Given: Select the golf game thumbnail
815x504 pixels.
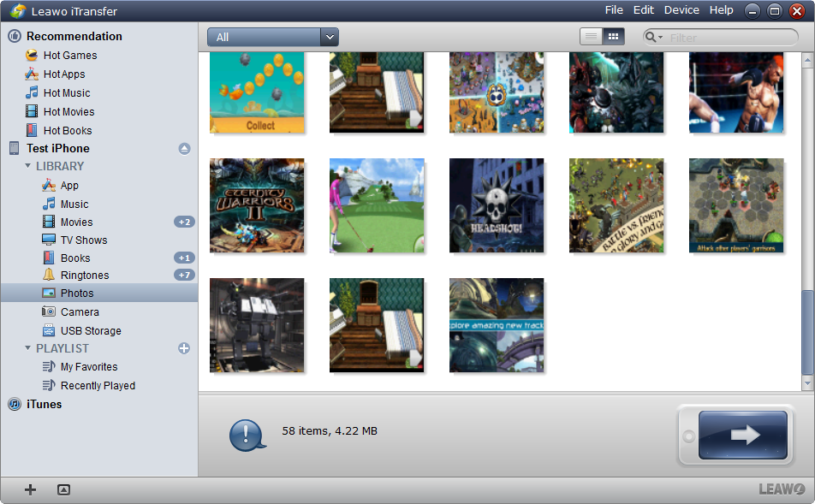Looking at the screenshot, I should pos(377,205).
